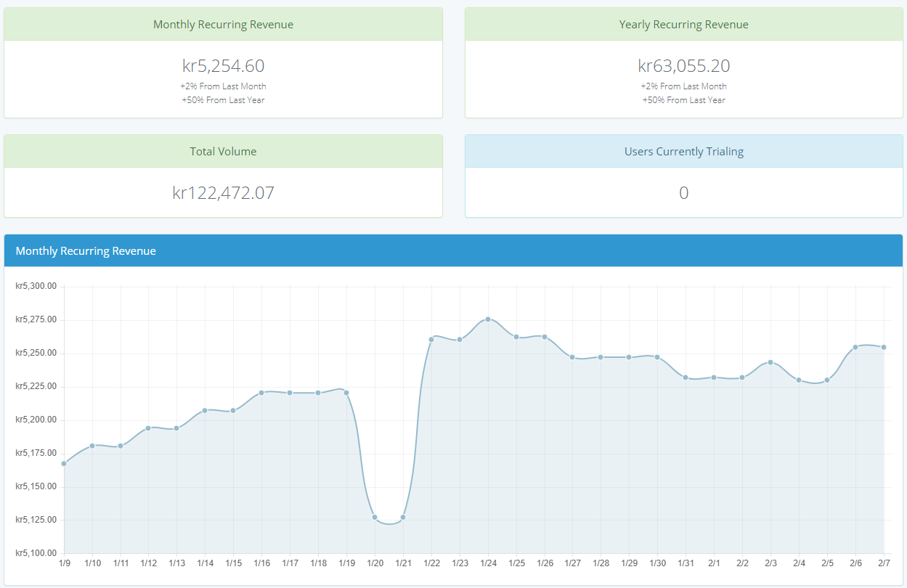This screenshot has width=907, height=588.
Task: Click the peak data point at 1/24
Action: point(488,319)
